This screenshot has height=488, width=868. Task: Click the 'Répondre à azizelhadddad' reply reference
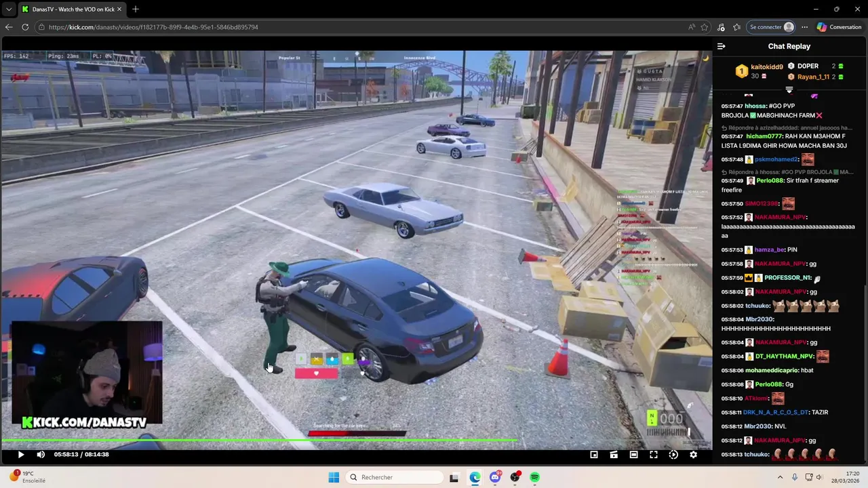pos(786,128)
